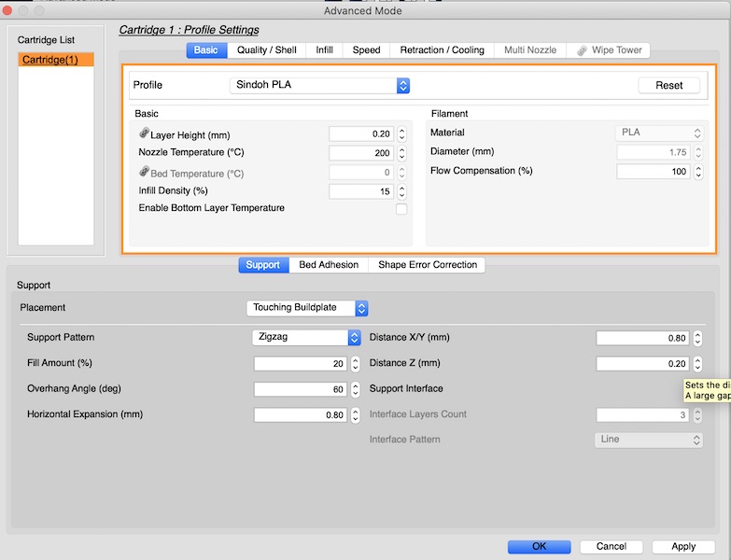
Task: Click the Flow Compensation stepper arrows
Action: [x=698, y=172]
